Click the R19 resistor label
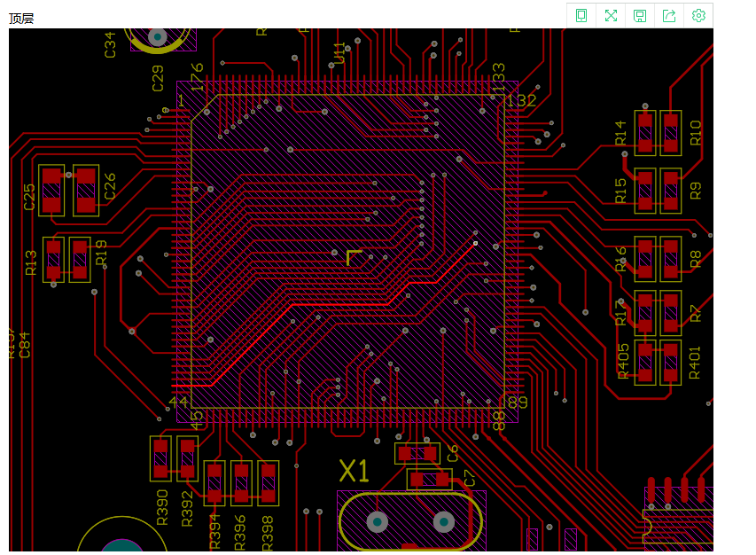This screenshot has height=555, width=756. coord(101,253)
